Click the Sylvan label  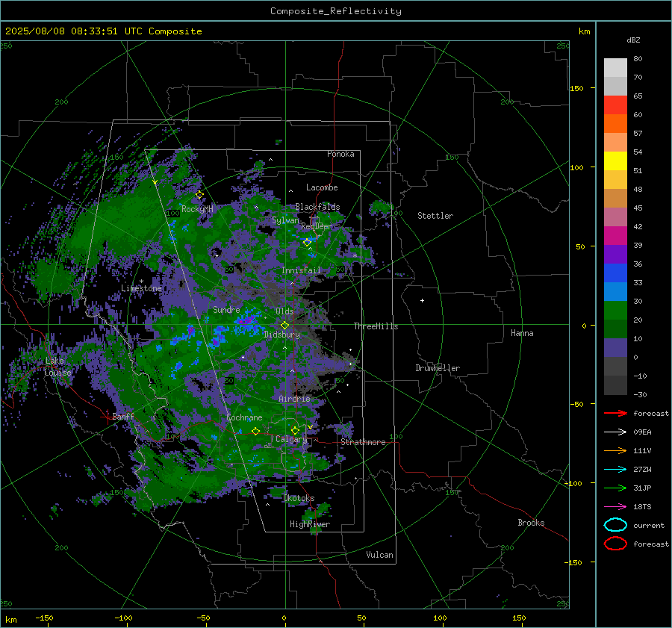click(x=285, y=220)
